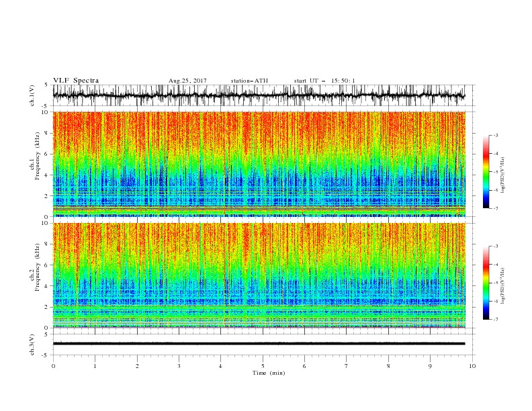Click time axis tick label "10"
Image resolution: width=532 pixels, height=411 pixels.
click(472, 366)
